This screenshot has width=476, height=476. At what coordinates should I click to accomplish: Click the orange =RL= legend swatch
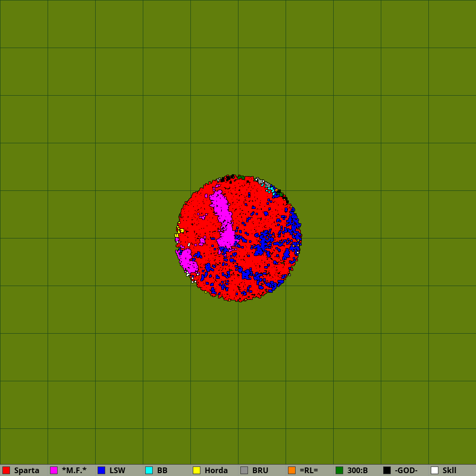pyautogui.click(x=292, y=470)
